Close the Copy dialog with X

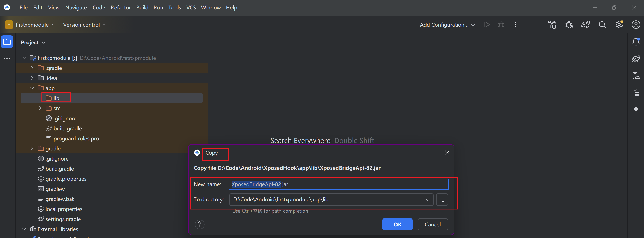447,153
